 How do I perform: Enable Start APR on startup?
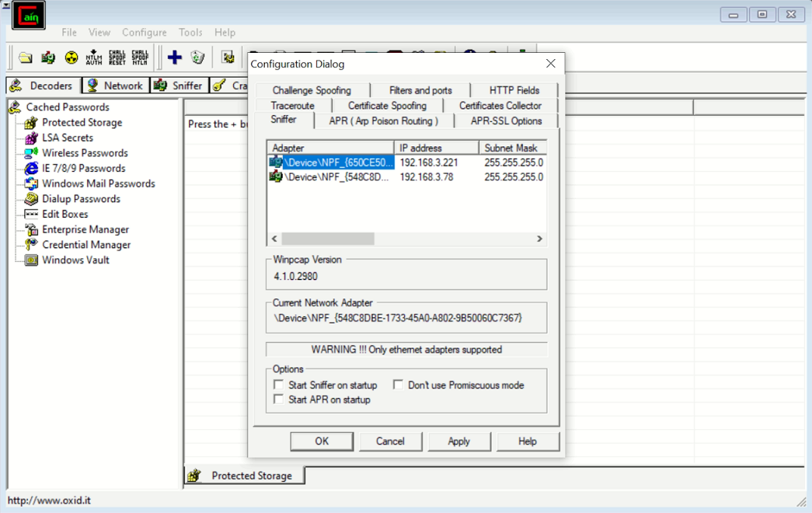(x=279, y=399)
